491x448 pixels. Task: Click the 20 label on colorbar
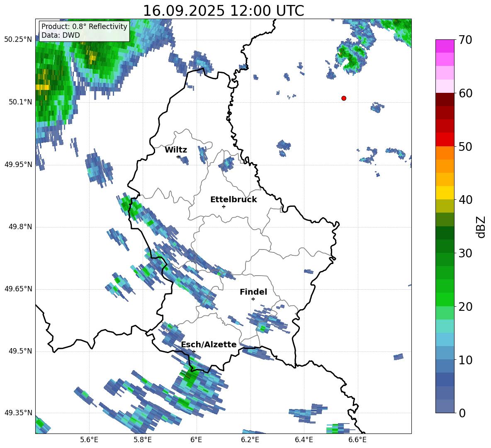coord(465,307)
